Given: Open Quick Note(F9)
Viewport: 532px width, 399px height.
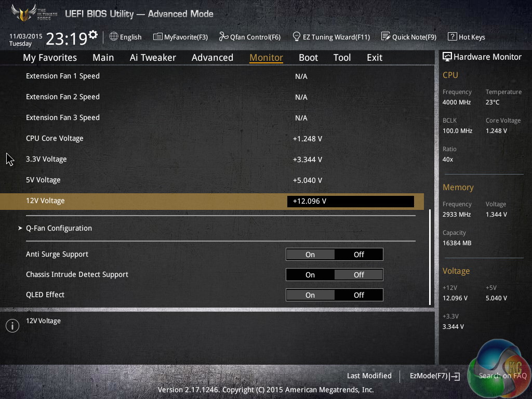Looking at the screenshot, I should pos(414,37).
